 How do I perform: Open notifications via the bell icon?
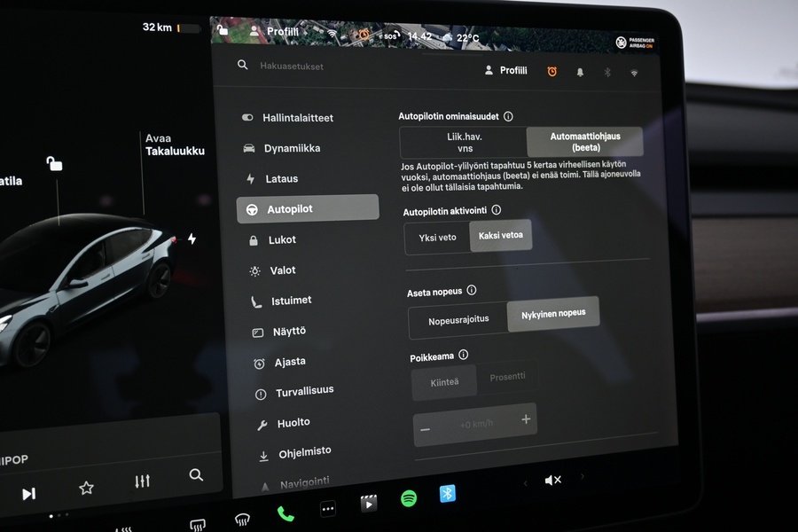coord(580,72)
